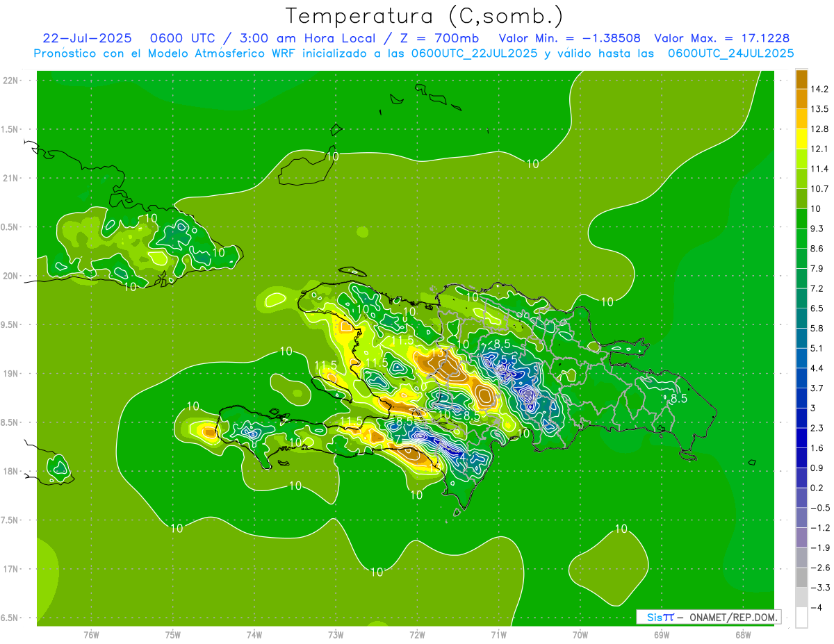Image resolution: width=834 pixels, height=644 pixels.
Task: Click the "2.3" color scale label
Action: coord(818,428)
